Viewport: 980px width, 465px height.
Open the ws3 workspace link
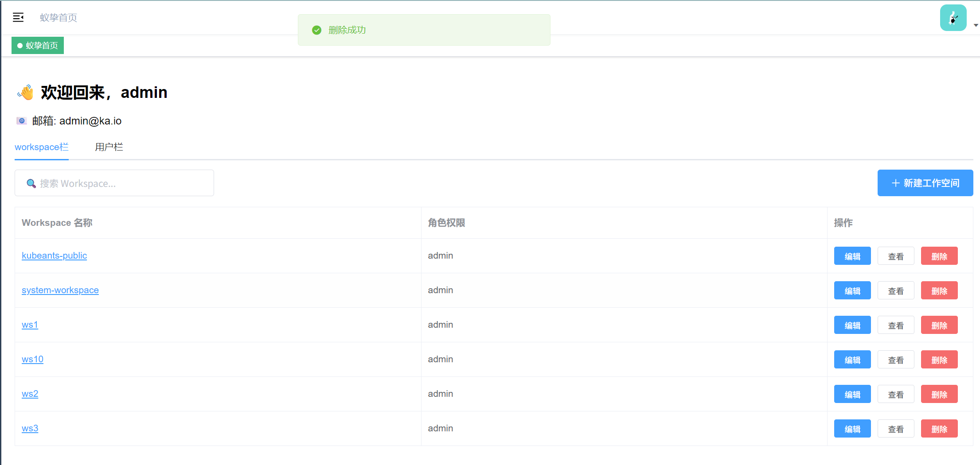point(30,428)
